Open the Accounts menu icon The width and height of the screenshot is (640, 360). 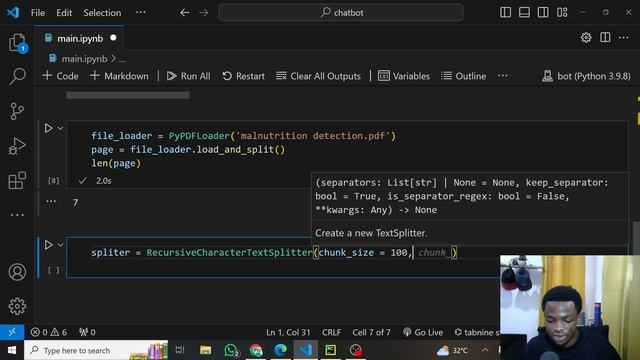point(17,272)
